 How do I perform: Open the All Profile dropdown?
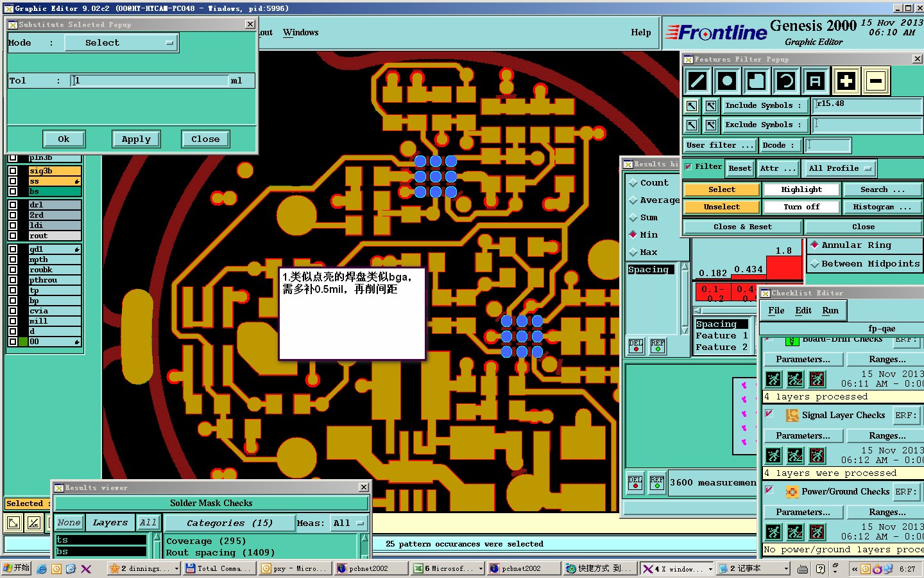(x=840, y=168)
